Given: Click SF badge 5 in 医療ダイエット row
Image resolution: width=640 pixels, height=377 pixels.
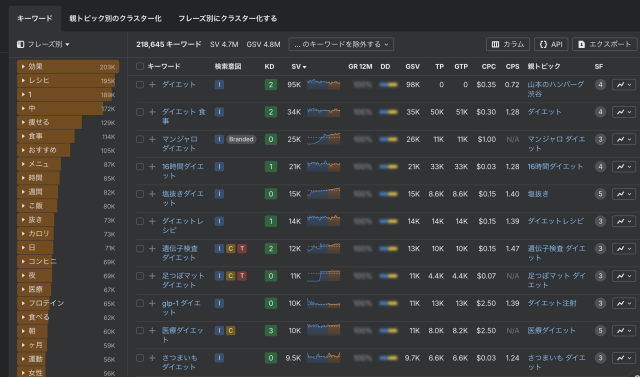Looking at the screenshot, I should (x=600, y=330).
